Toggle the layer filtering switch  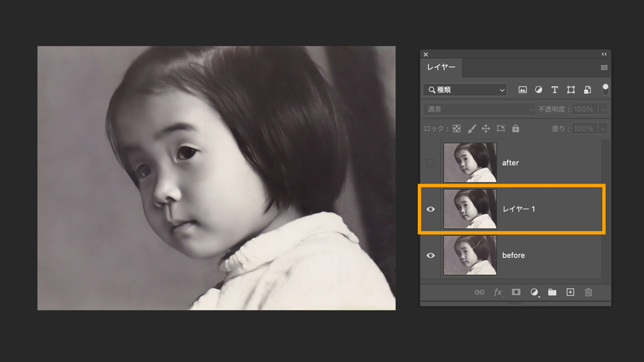pos(605,89)
